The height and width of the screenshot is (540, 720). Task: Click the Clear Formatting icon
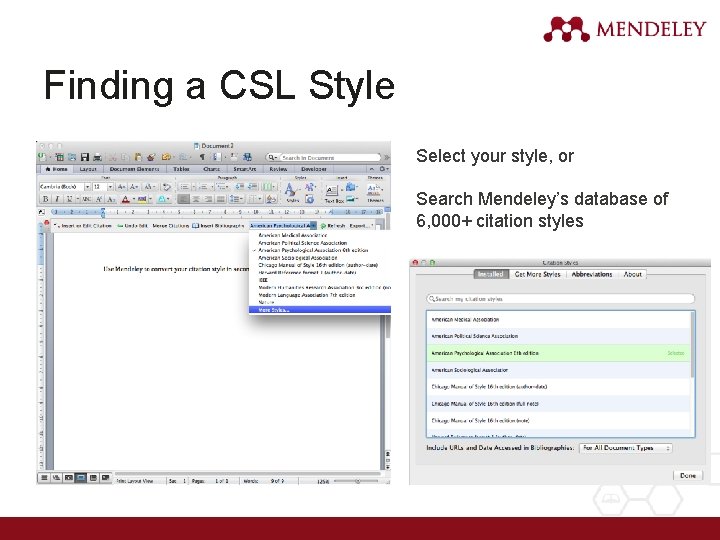click(x=167, y=186)
